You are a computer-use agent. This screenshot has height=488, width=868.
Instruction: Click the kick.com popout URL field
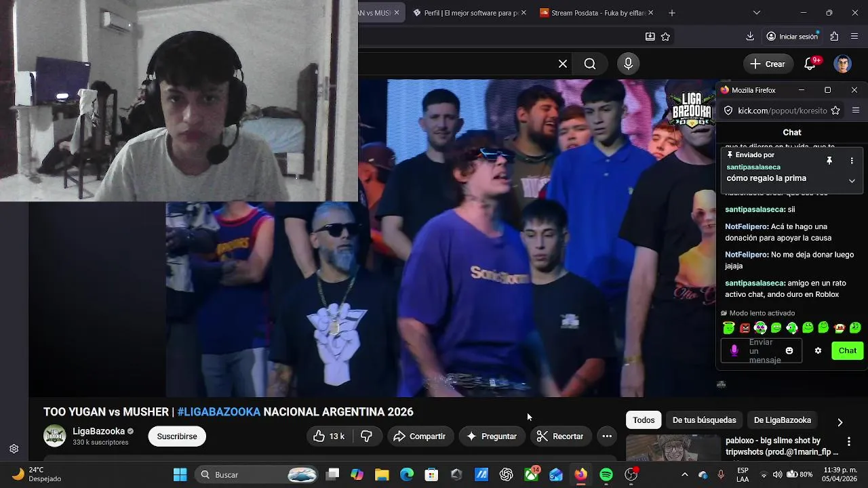pos(782,110)
